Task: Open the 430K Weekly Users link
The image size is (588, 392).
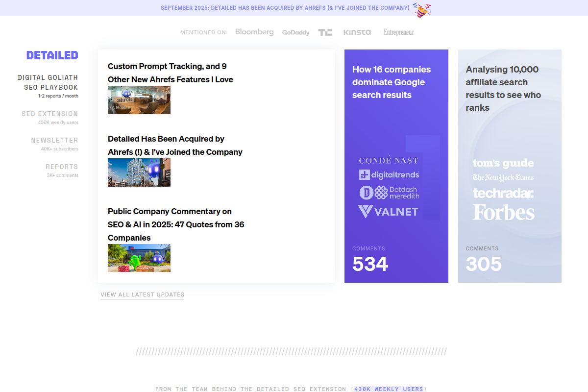Action: (x=389, y=389)
